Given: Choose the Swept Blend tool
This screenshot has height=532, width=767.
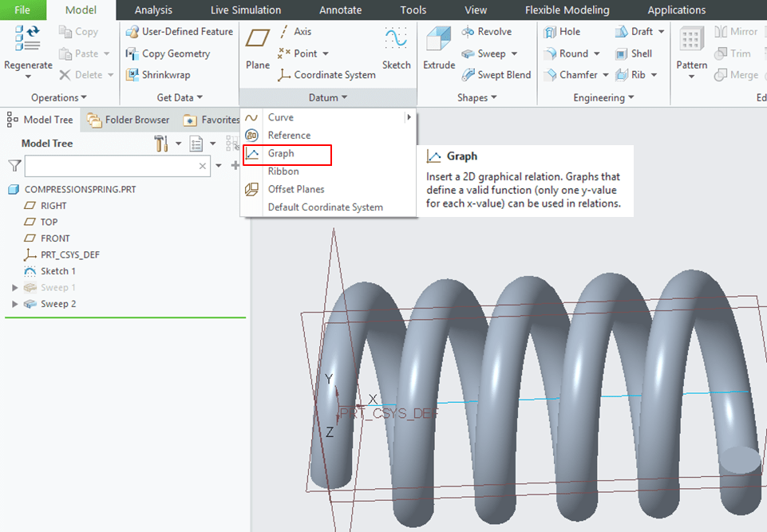Looking at the screenshot, I should [496, 75].
